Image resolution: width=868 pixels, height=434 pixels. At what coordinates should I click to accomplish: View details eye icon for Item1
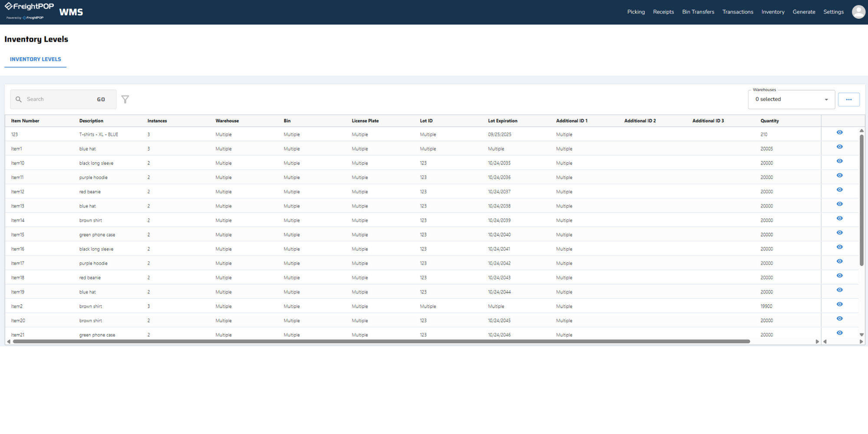[840, 147]
